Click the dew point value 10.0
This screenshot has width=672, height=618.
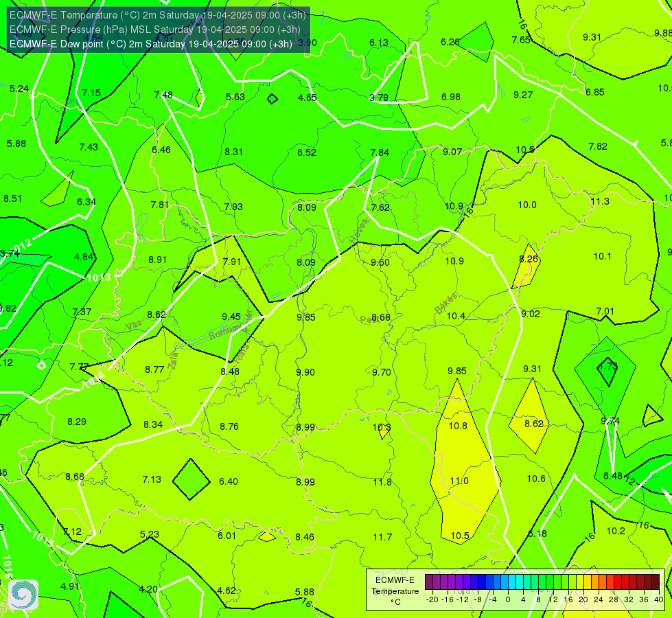[x=527, y=205]
